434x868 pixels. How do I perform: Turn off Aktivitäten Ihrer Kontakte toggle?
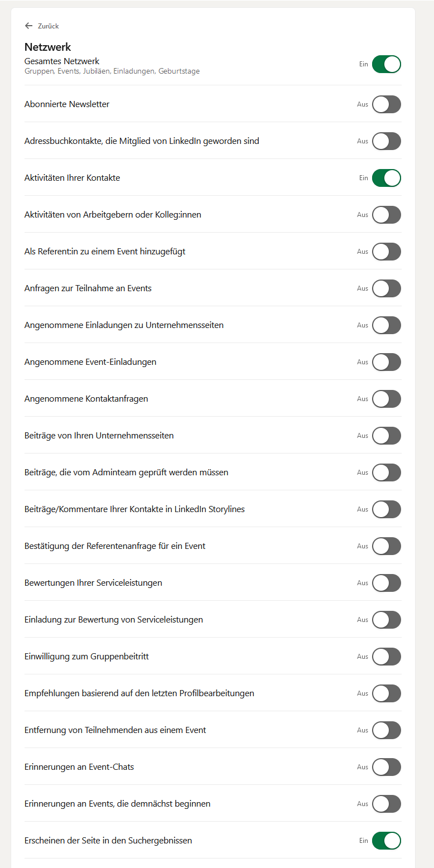tap(386, 178)
